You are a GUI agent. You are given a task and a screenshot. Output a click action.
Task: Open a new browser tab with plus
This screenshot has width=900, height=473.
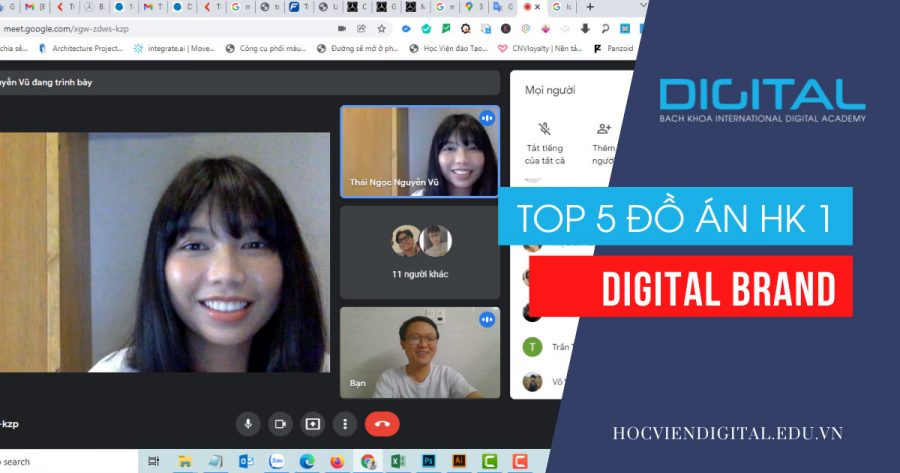click(590, 7)
